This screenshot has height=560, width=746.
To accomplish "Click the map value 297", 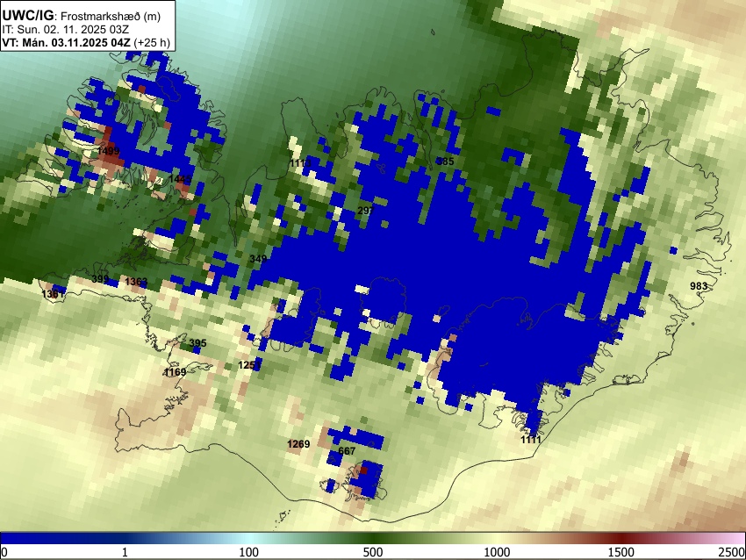I will (x=366, y=211).
